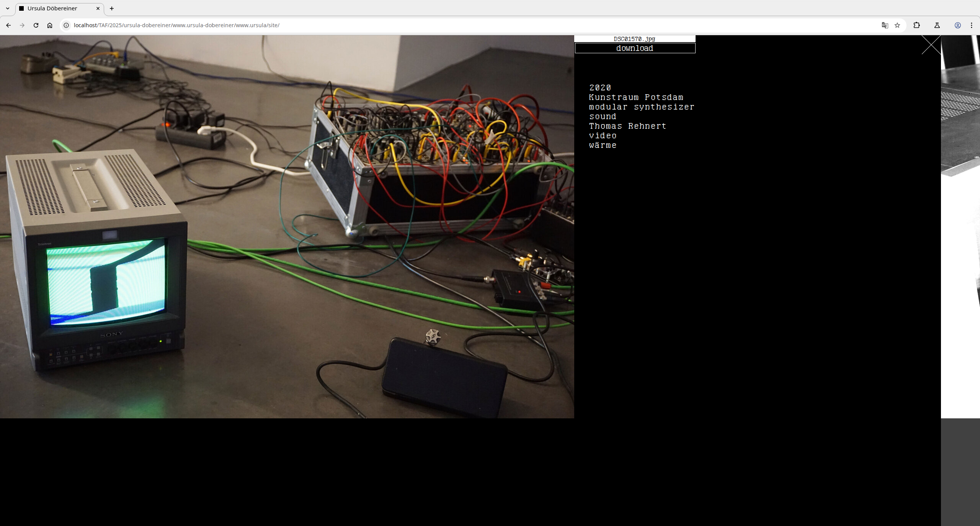
Task: Open a new browser tab
Action: click(112, 8)
